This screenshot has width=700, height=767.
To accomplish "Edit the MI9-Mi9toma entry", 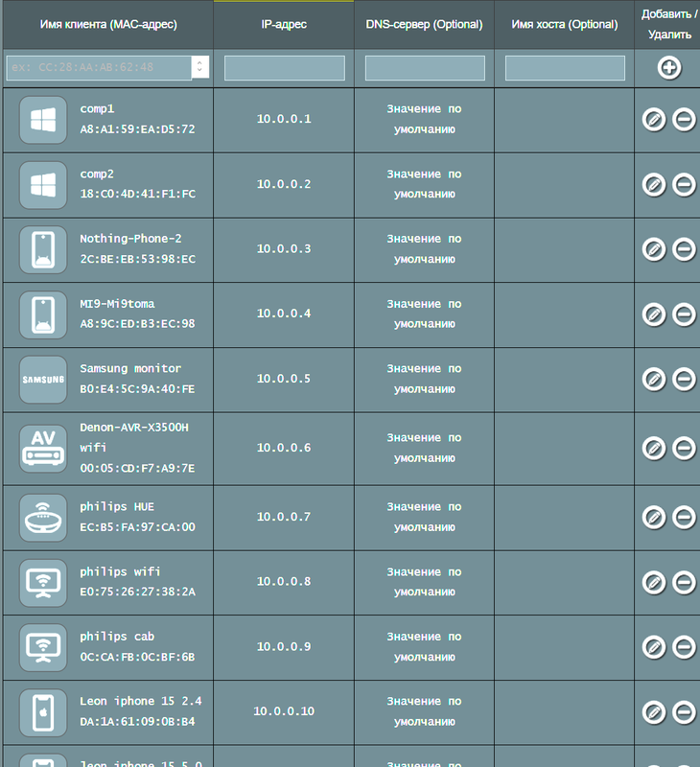I will tap(654, 314).
